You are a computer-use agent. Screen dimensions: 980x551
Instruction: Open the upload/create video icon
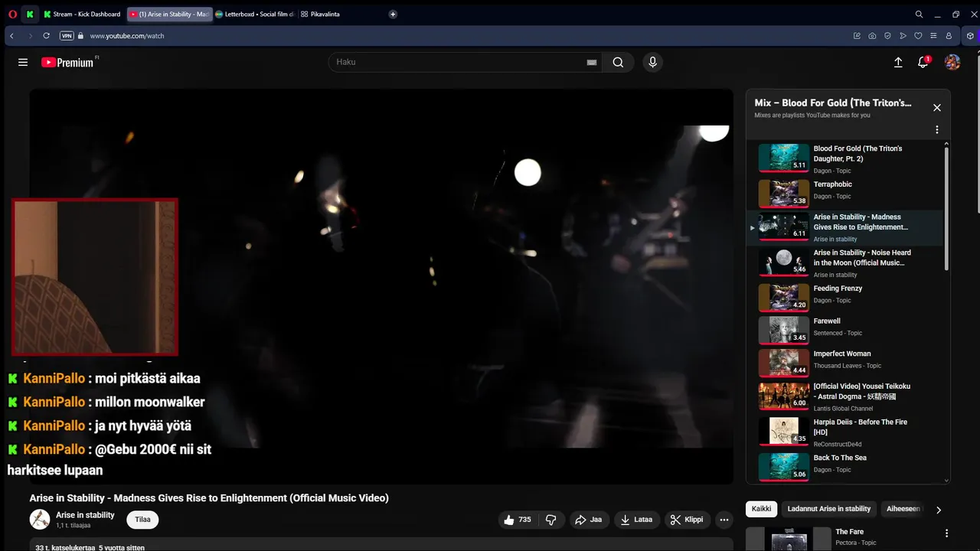tap(898, 62)
